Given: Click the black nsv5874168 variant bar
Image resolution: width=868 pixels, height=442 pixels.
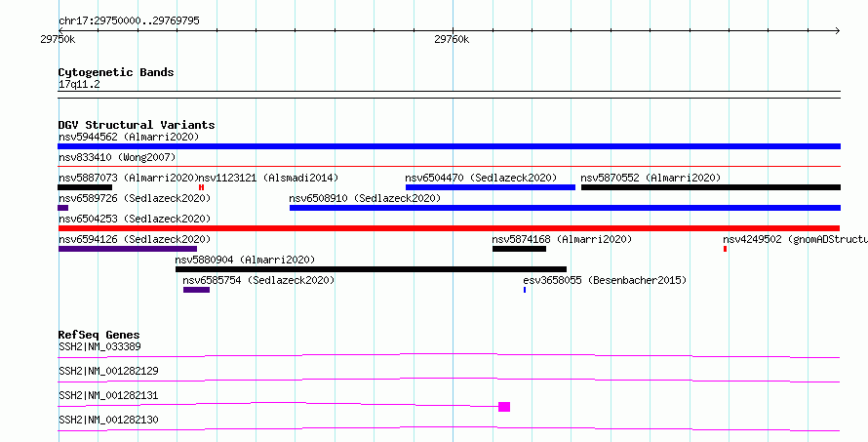Looking at the screenshot, I should coord(519,249).
